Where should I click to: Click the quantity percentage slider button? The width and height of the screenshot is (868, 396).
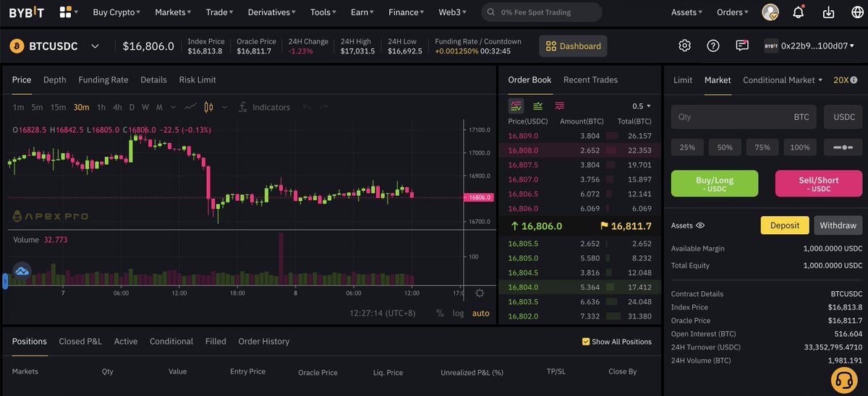point(843,147)
